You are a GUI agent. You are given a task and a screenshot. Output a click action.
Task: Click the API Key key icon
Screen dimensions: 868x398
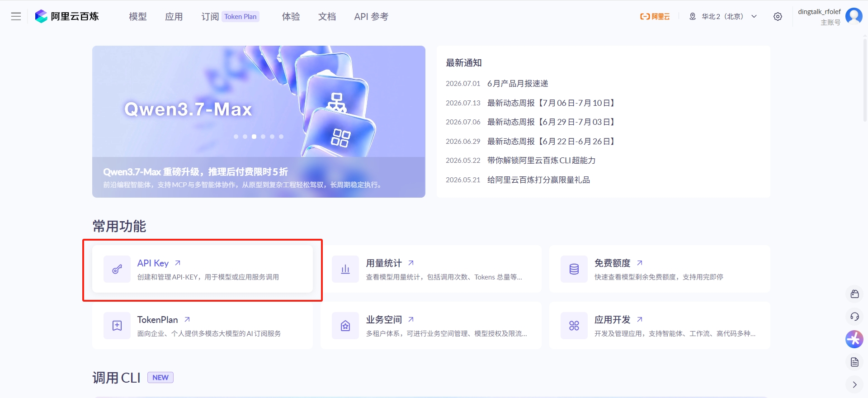pyautogui.click(x=117, y=269)
